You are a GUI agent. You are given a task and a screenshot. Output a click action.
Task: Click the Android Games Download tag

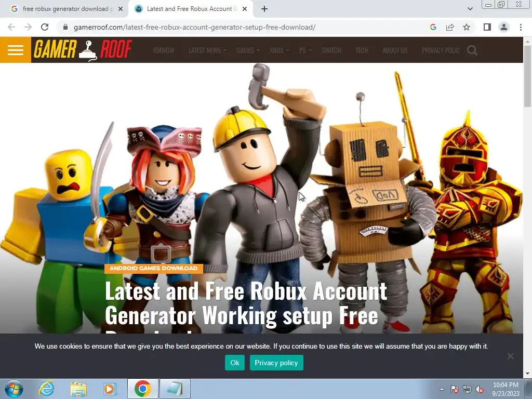point(153,268)
